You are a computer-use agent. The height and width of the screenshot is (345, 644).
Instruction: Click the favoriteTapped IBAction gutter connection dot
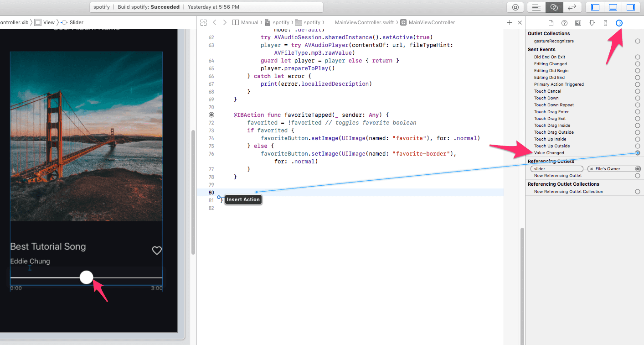211,115
